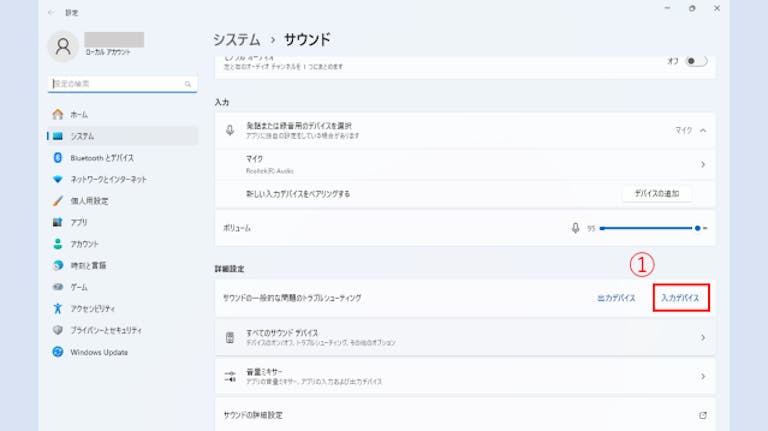Click the all sound devices speaker icon
Viewport: 768px width, 431px height.
(x=230, y=337)
